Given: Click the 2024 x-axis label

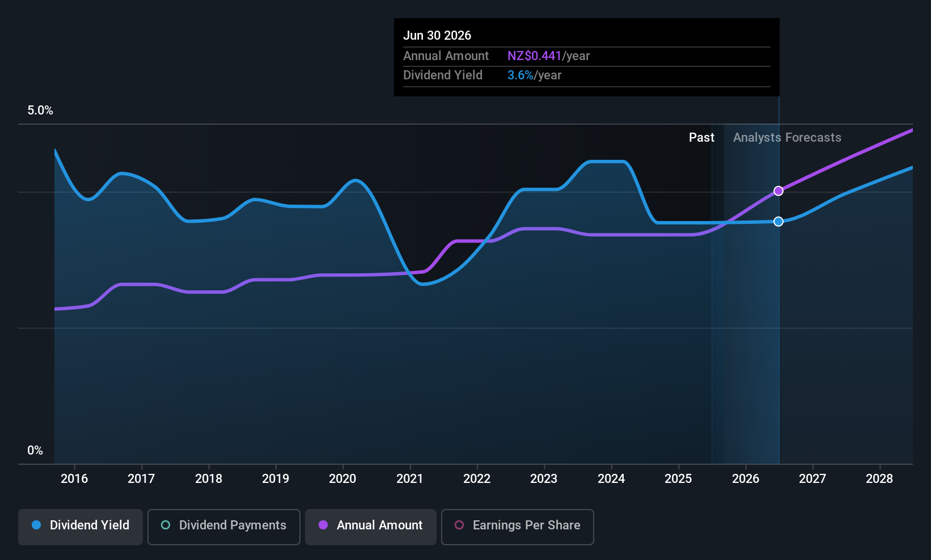Looking at the screenshot, I should (x=611, y=479).
